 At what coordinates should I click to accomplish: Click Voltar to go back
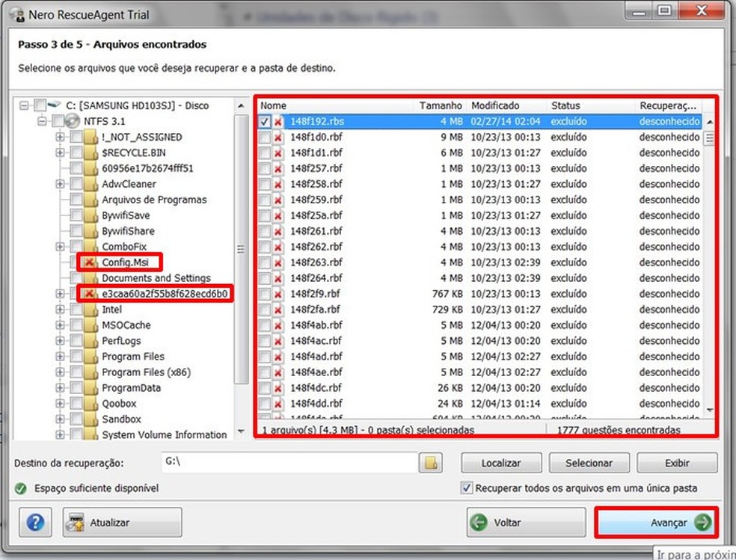[x=526, y=522]
